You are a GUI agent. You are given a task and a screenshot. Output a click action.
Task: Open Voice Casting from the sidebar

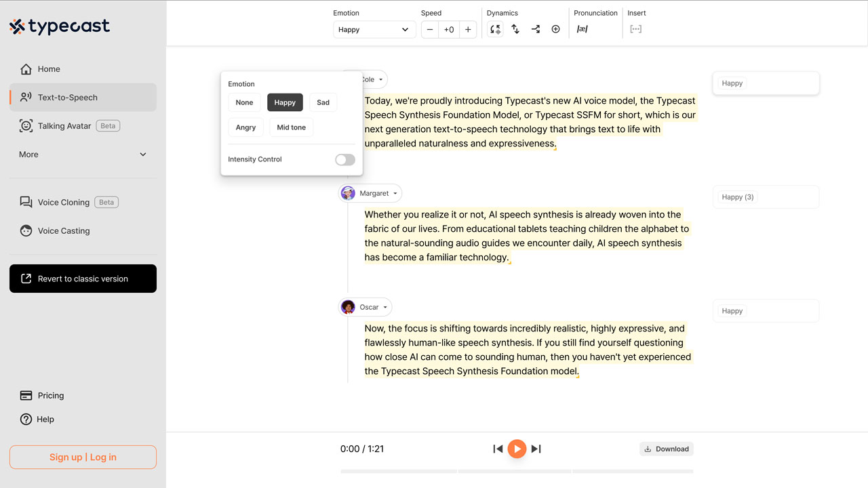[x=63, y=230]
